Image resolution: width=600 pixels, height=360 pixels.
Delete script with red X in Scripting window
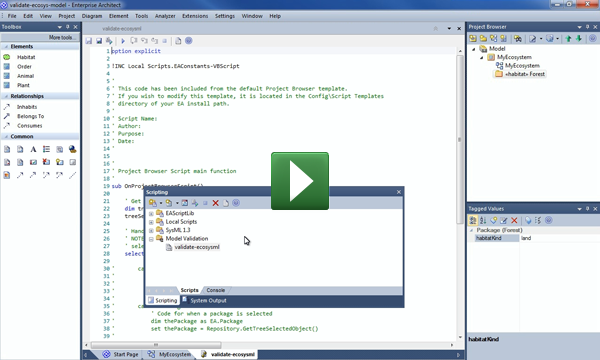click(215, 203)
